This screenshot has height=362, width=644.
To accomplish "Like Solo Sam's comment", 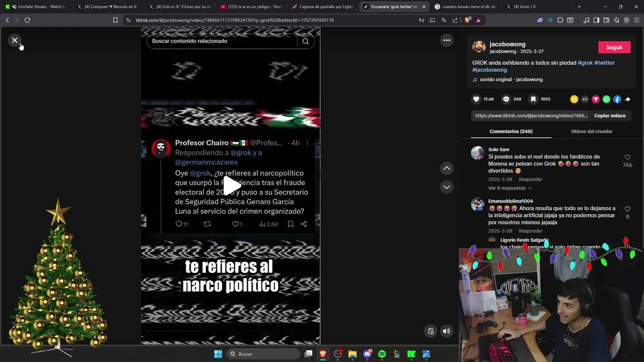I will click(x=627, y=158).
